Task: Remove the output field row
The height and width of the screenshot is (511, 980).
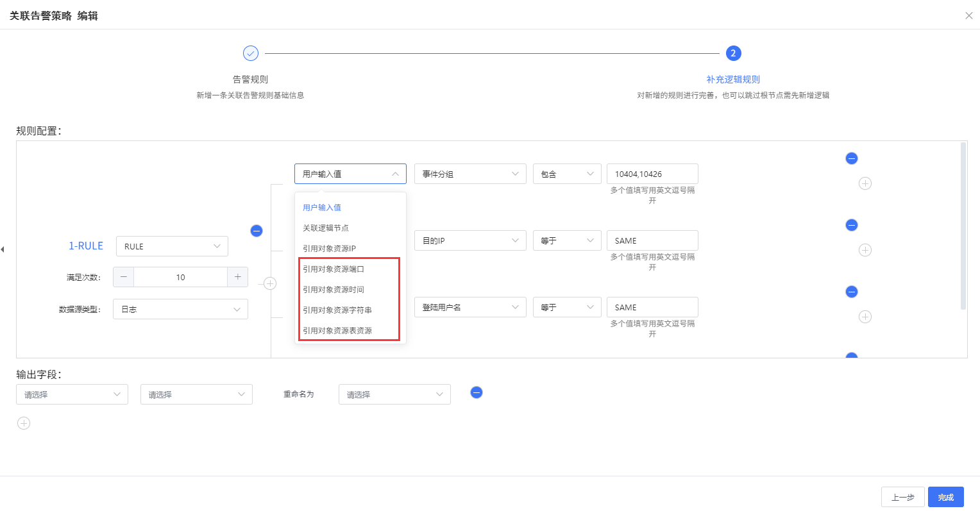Action: pyautogui.click(x=476, y=392)
